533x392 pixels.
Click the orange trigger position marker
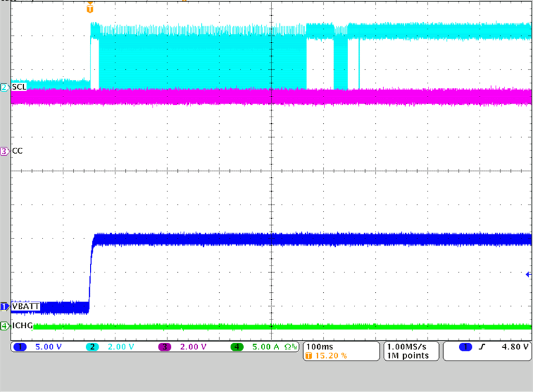[x=91, y=8]
